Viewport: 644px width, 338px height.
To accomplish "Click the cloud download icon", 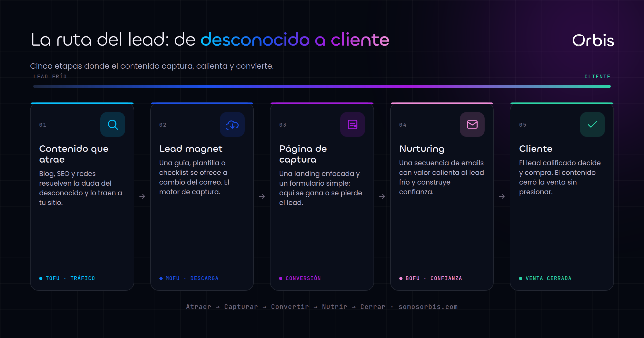I will click(232, 124).
